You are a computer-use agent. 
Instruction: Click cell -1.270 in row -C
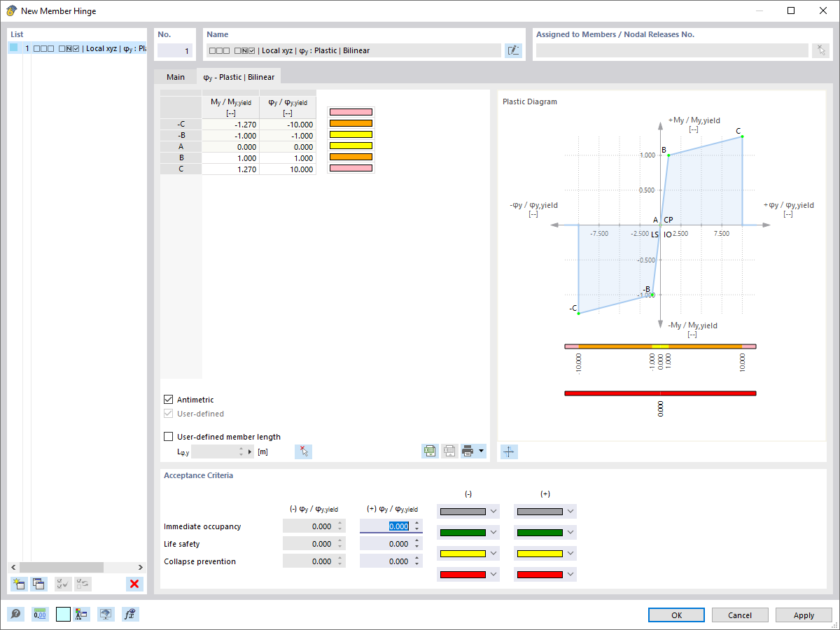(230, 125)
